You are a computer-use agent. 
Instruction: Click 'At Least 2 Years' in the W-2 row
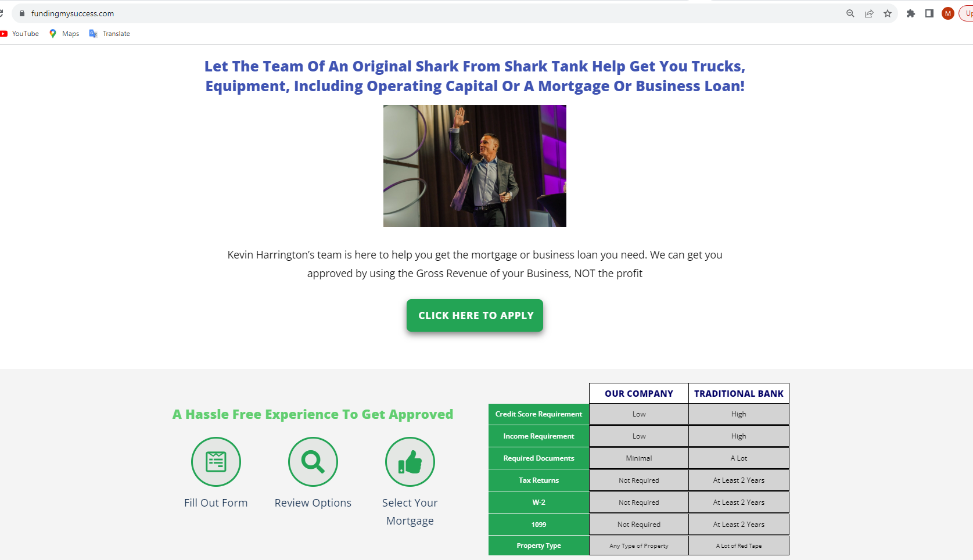click(739, 502)
